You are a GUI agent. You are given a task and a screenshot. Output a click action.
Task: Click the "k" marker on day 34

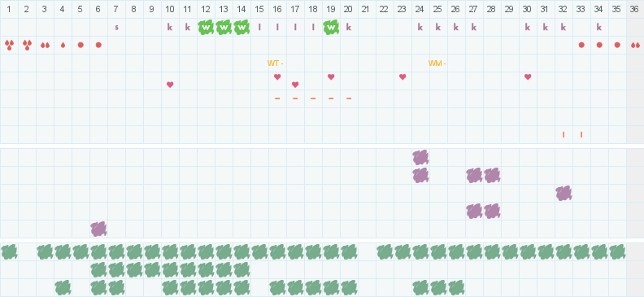599,27
